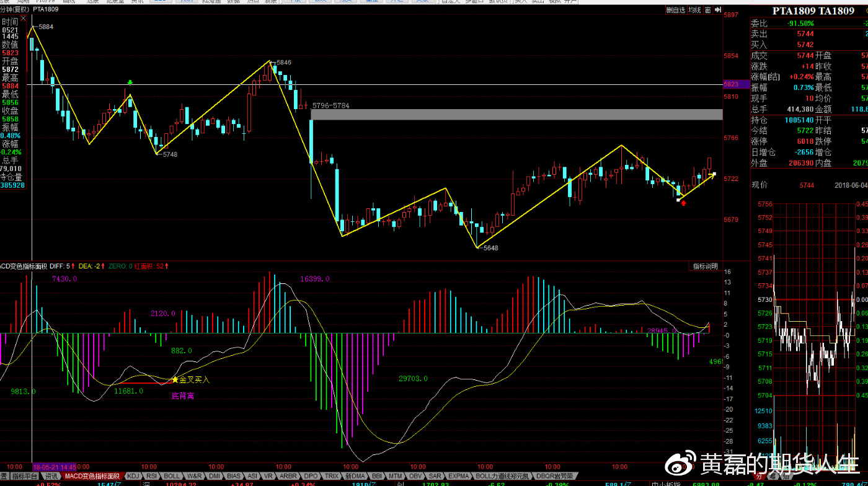
Task: Select the DBQR岩芳荣 indicator tab
Action: point(556,476)
